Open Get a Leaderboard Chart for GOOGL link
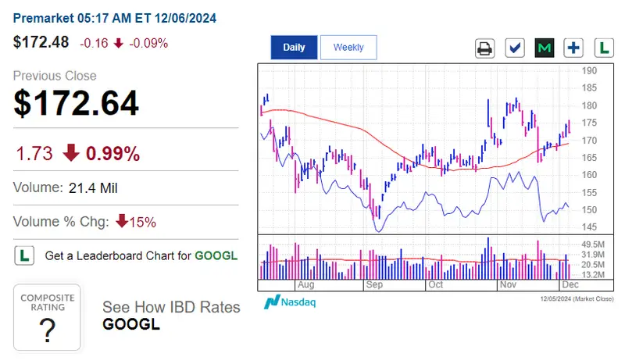The height and width of the screenshot is (364, 625). (x=141, y=255)
